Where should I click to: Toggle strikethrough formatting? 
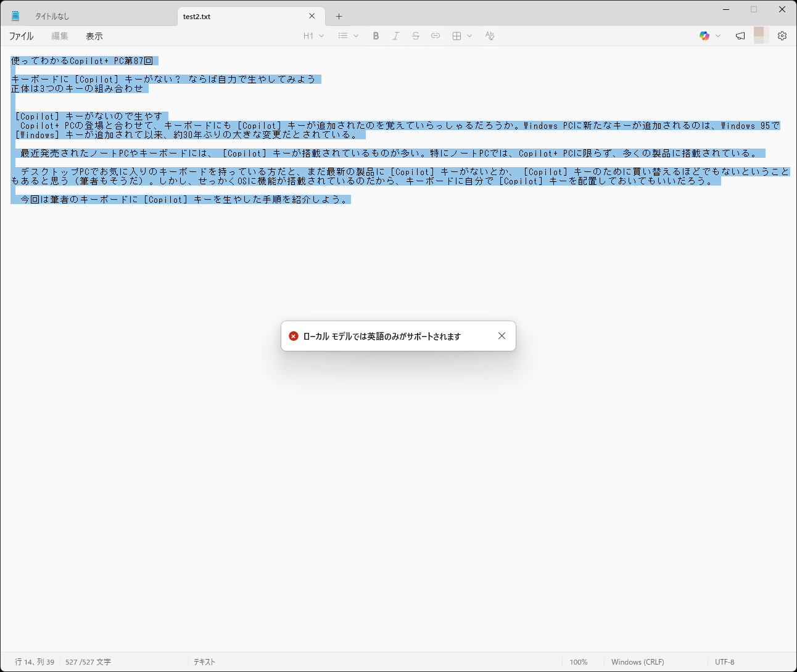point(416,36)
